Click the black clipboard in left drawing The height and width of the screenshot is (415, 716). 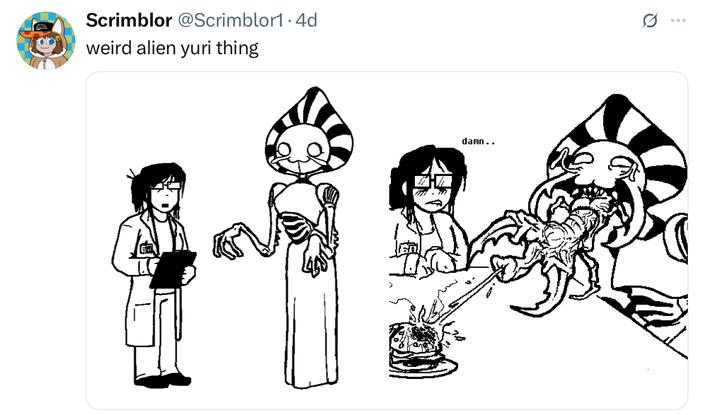tap(173, 269)
